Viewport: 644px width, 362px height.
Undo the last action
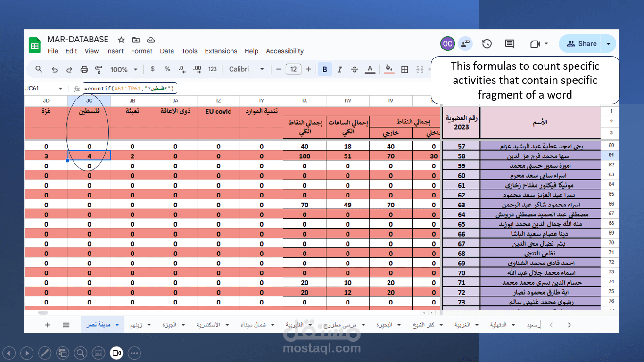[x=54, y=69]
